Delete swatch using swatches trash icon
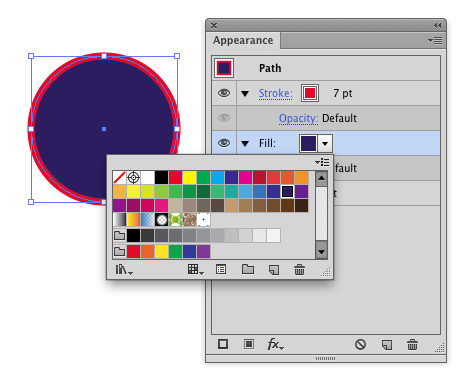471x390 pixels. pos(299,270)
